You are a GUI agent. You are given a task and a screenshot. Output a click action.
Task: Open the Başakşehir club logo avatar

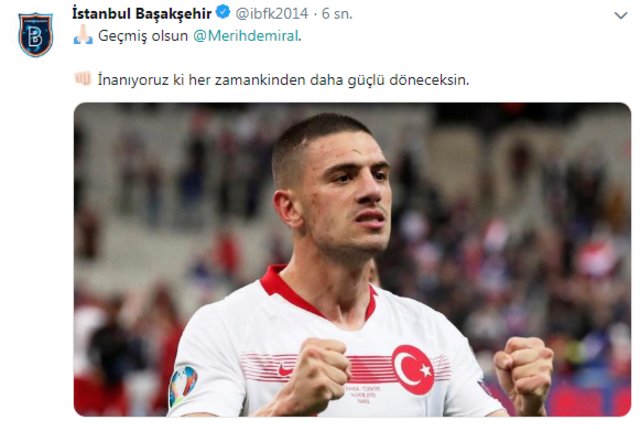(36, 34)
